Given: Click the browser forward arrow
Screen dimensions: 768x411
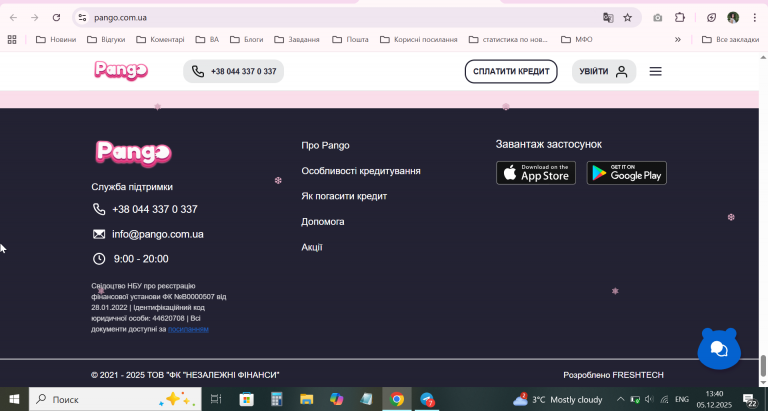Looking at the screenshot, I should click(34, 18).
